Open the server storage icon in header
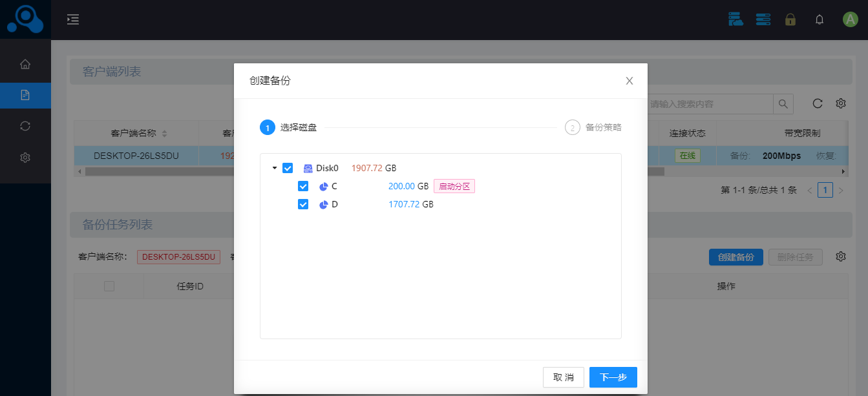The height and width of the screenshot is (396, 868). click(x=763, y=19)
